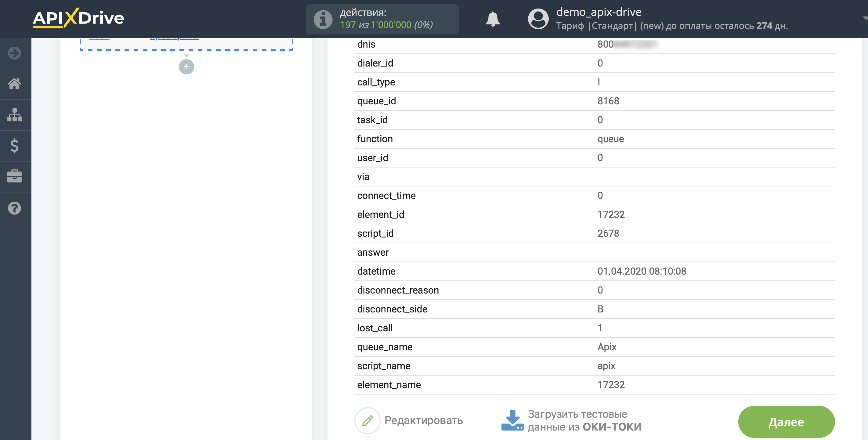Select the dialer_id field label
The height and width of the screenshot is (440, 868).
[x=375, y=63]
